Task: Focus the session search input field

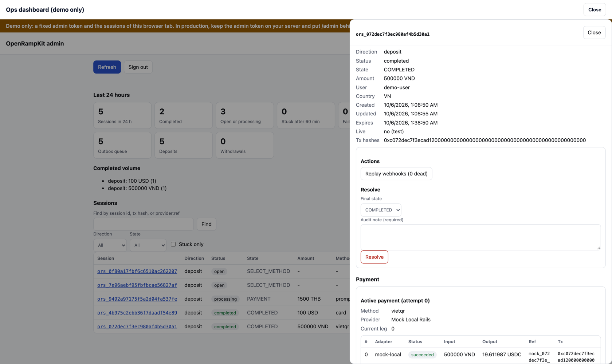Action: point(144,224)
